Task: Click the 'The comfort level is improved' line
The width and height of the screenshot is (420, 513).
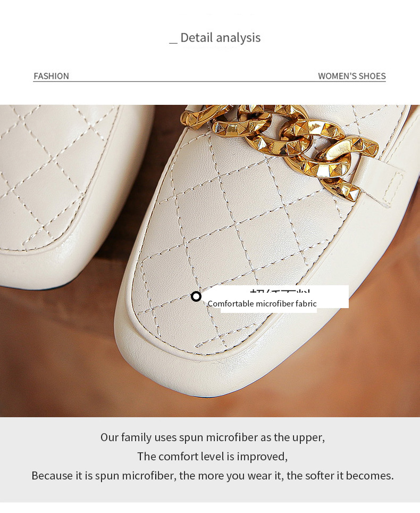Action: (x=213, y=456)
